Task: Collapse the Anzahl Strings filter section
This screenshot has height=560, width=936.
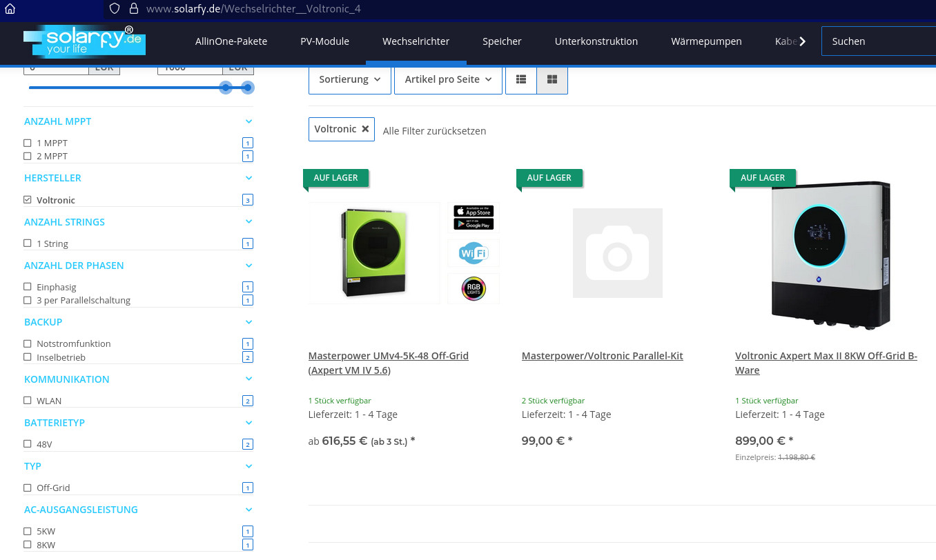Action: [x=248, y=221]
